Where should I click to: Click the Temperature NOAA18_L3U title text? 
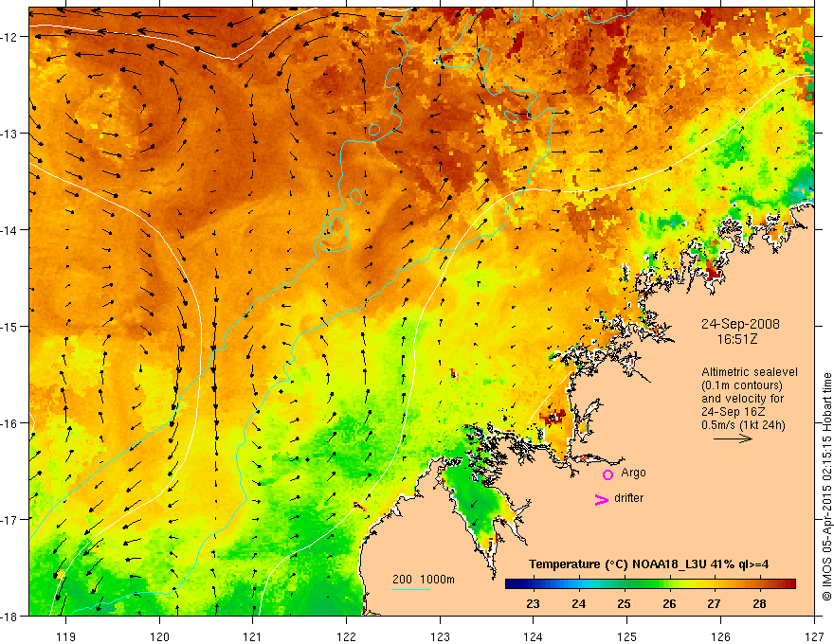(x=648, y=564)
